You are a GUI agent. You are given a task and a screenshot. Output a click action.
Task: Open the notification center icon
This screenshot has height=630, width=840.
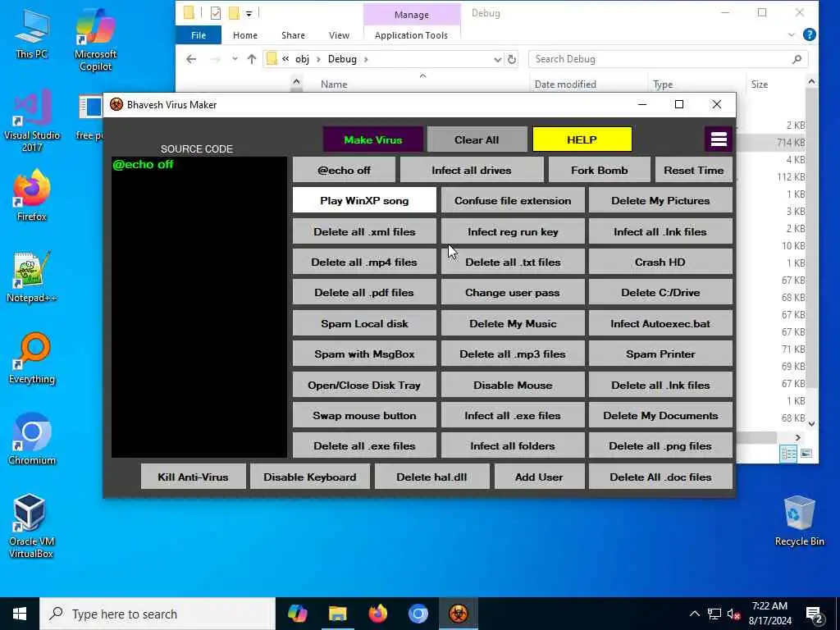815,614
